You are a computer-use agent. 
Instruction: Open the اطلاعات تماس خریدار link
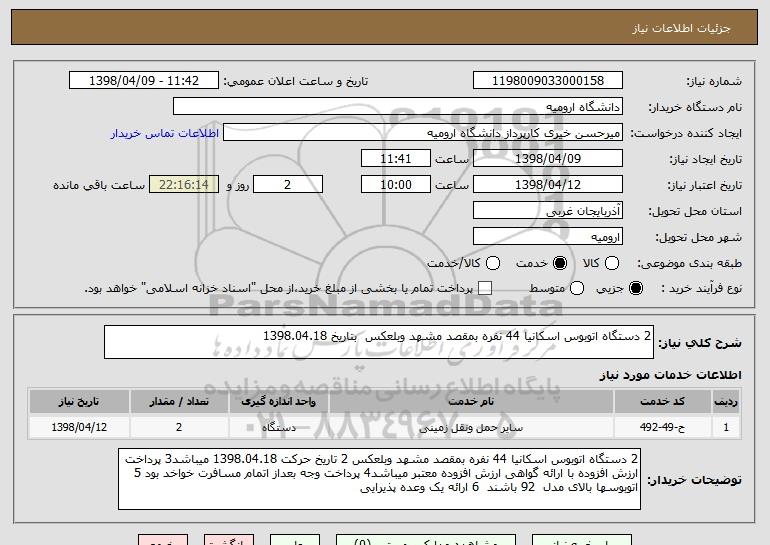[x=165, y=134]
